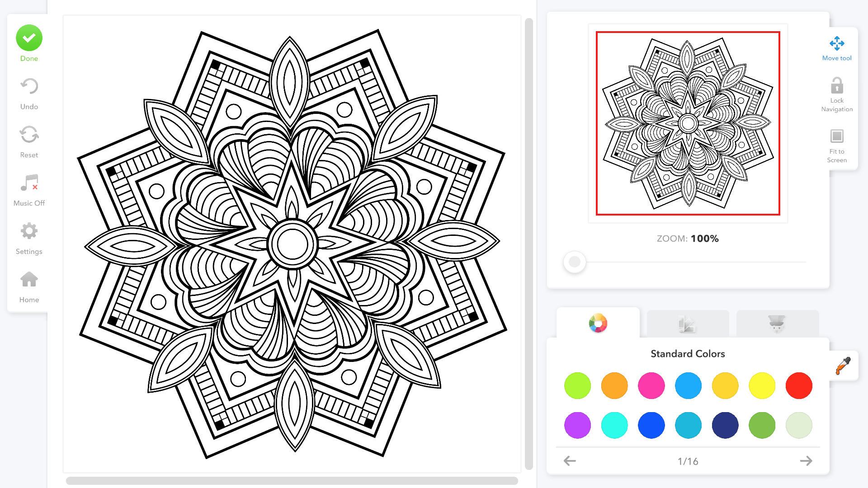Toggle Music Off button

(x=29, y=183)
